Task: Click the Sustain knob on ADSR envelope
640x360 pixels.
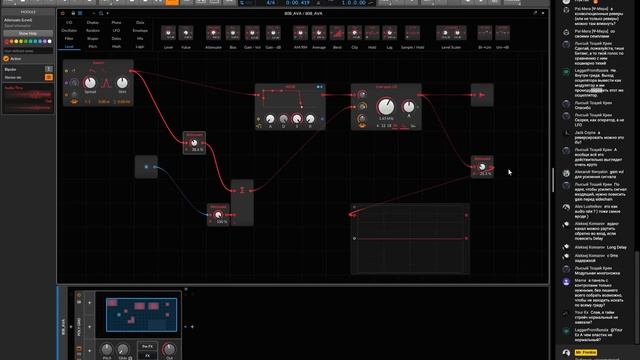Action: coord(297,119)
